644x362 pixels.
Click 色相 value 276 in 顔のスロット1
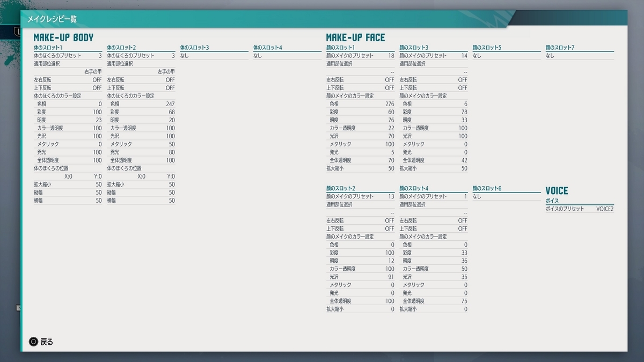[x=390, y=104]
